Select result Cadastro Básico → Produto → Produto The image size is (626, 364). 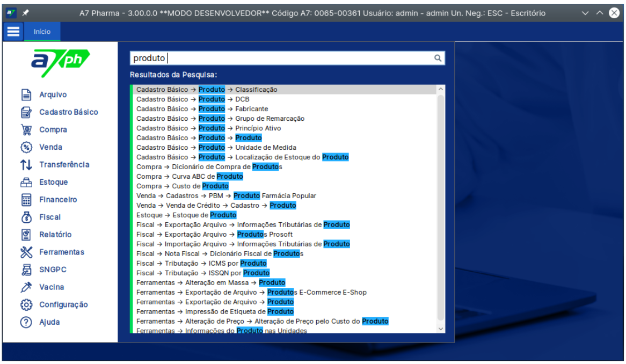click(x=285, y=137)
